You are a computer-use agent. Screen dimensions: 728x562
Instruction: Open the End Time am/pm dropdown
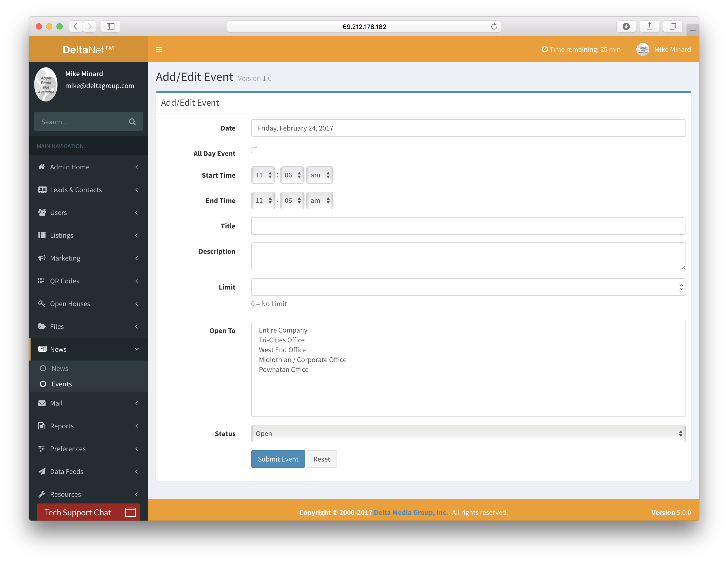click(x=319, y=200)
